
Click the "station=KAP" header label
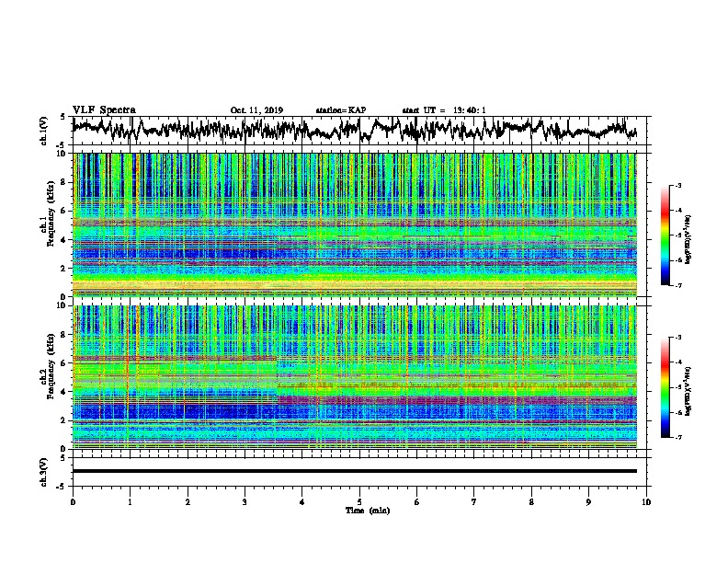[x=341, y=110]
